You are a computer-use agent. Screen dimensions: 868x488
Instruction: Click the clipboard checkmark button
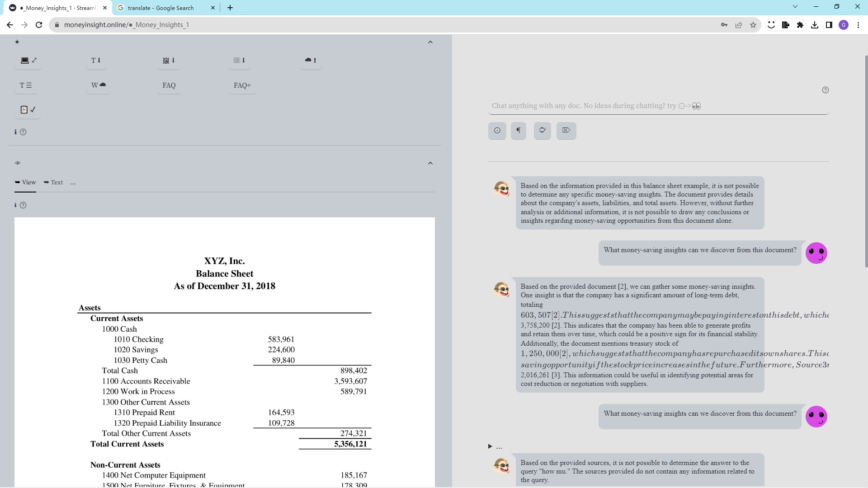(28, 109)
